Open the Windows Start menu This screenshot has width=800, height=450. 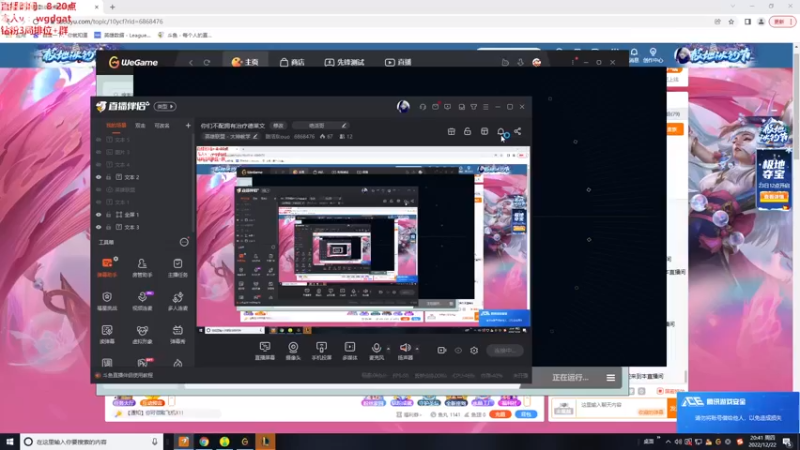pyautogui.click(x=10, y=442)
